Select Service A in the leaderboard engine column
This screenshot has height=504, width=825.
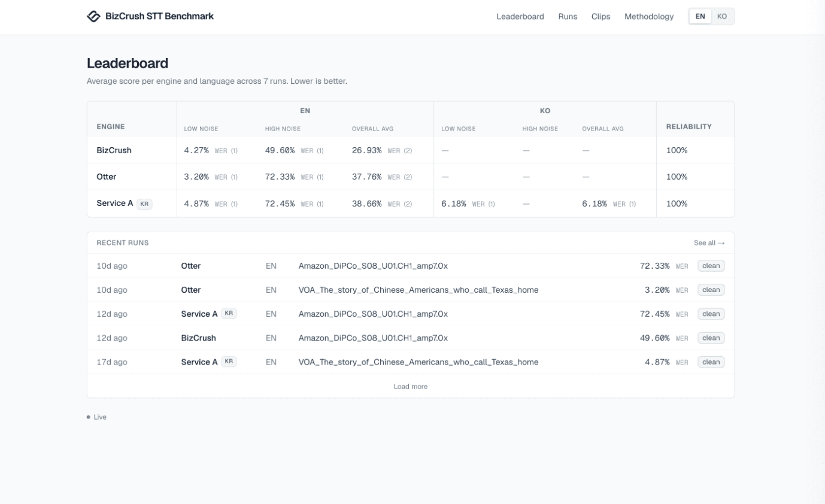pyautogui.click(x=115, y=204)
